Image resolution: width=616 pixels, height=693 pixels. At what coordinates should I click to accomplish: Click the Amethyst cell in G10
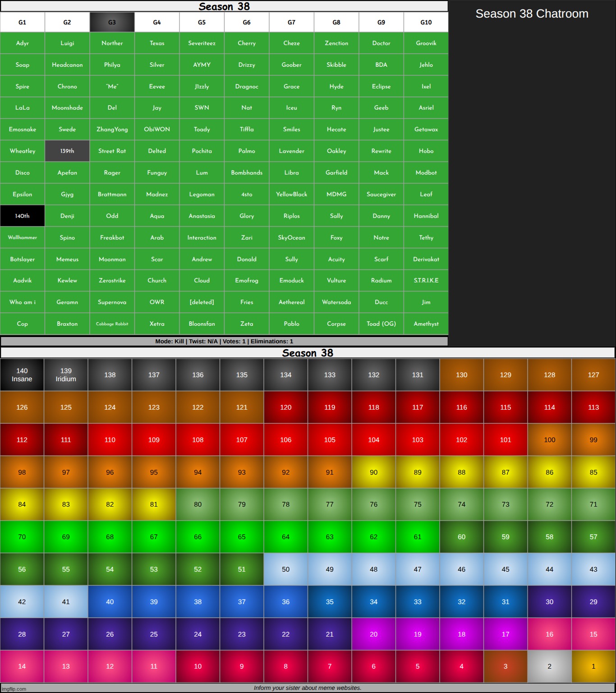coord(426,324)
